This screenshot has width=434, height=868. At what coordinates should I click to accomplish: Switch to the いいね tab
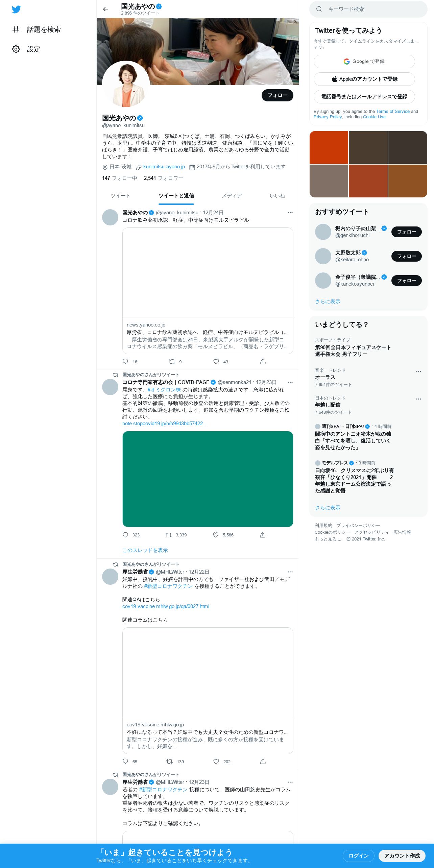click(x=277, y=196)
